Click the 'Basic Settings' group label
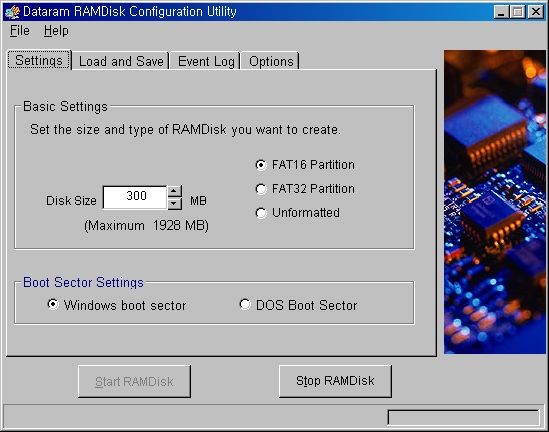Image resolution: width=549 pixels, height=432 pixels. coord(65,106)
